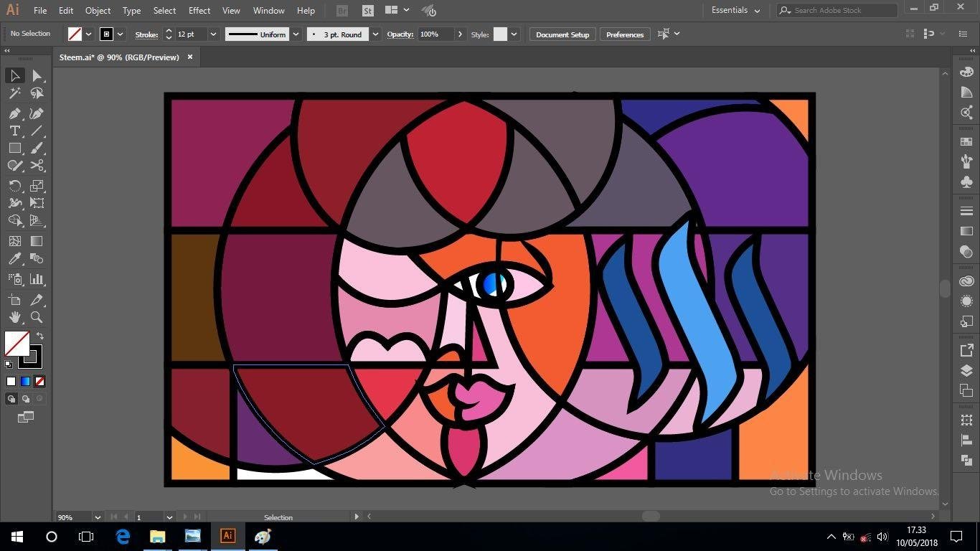Open the File menu
This screenshot has width=980, height=551.
tap(40, 11)
